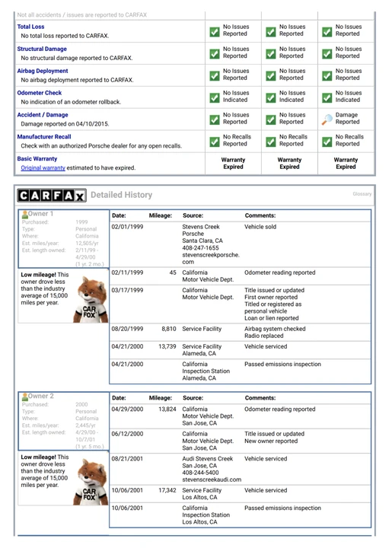The height and width of the screenshot is (548, 392).
Task: Click Odometer Check checkmark in second owner column
Action: tap(271, 98)
